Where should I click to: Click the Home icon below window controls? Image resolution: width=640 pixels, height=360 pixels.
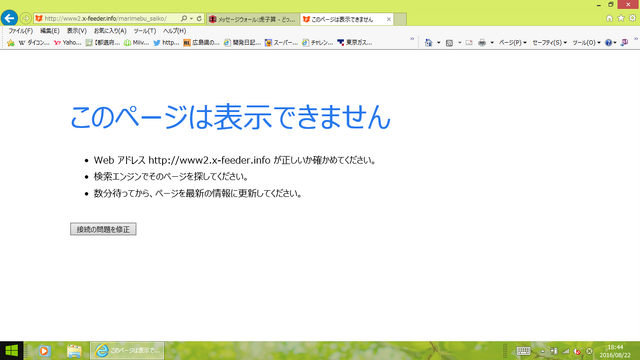tap(609, 18)
